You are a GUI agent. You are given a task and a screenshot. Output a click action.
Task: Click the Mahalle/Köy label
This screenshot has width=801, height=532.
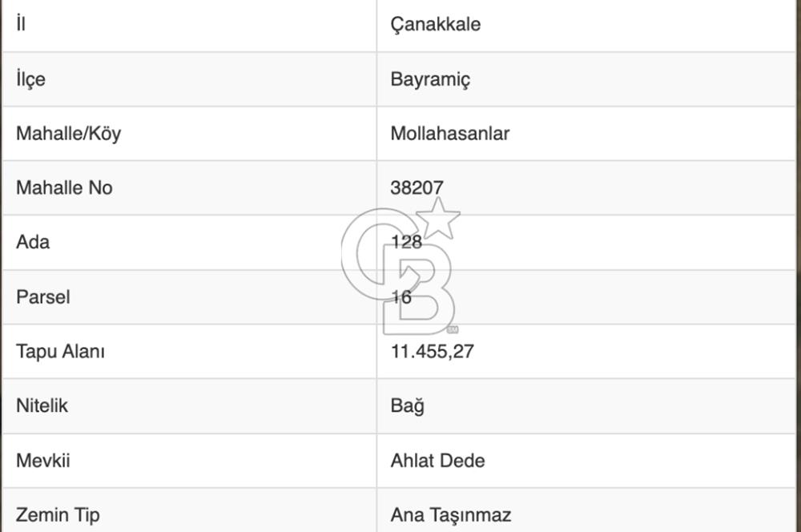68,133
